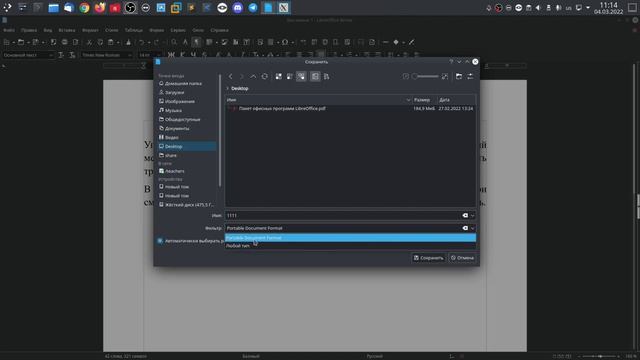Insert special character from Writer toolbar
The height and width of the screenshot is (360, 640).
pyautogui.click(x=285, y=42)
